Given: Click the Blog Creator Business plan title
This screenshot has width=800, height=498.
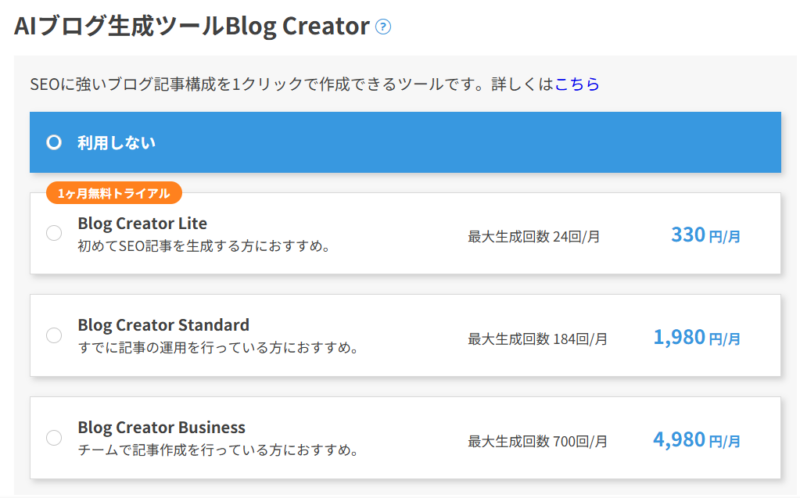Looking at the screenshot, I should point(161,427).
